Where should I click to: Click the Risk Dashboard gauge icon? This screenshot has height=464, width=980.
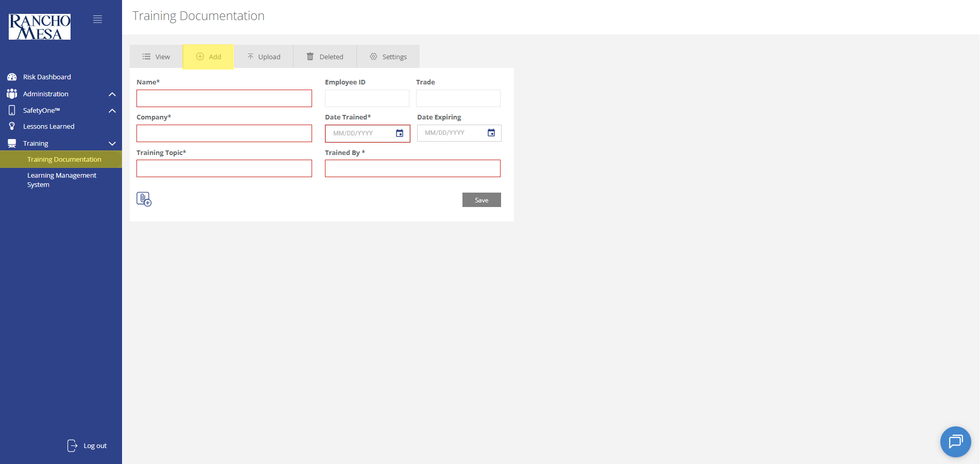click(12, 77)
